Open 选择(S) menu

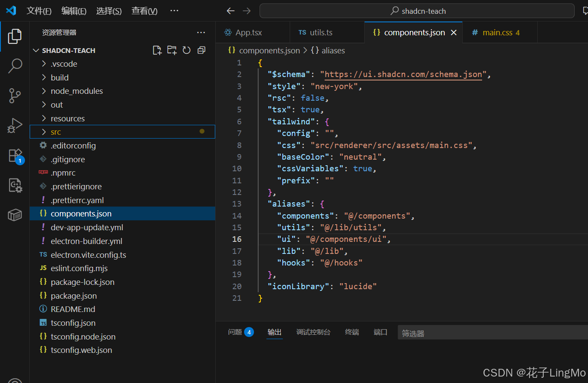pos(109,11)
